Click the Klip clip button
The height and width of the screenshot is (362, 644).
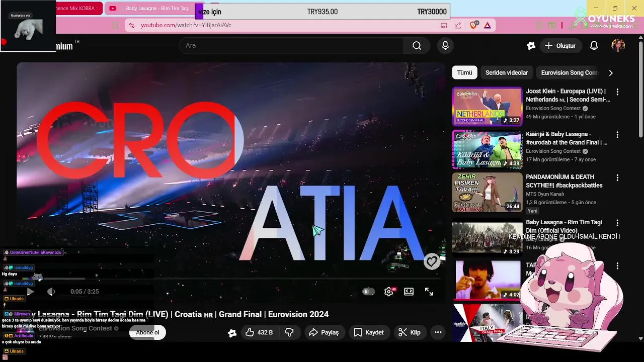(x=409, y=332)
